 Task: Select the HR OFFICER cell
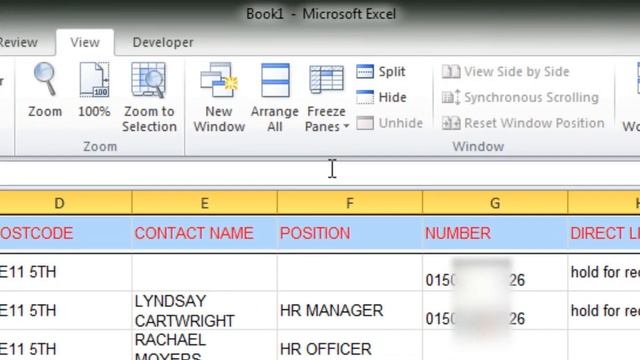350,345
